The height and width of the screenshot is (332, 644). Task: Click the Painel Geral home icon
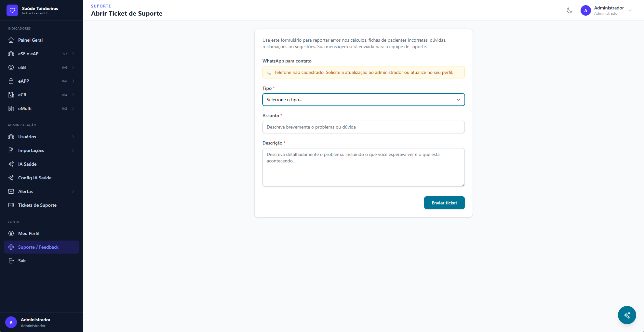tap(11, 40)
